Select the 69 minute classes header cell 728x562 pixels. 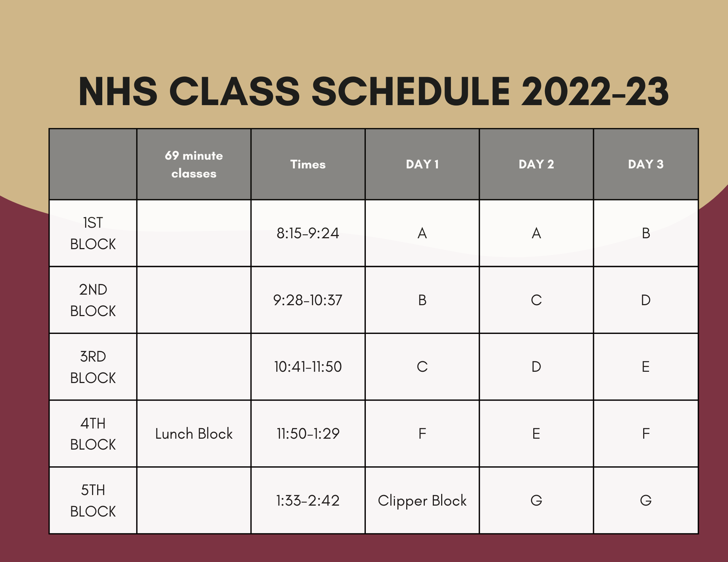pos(194,164)
